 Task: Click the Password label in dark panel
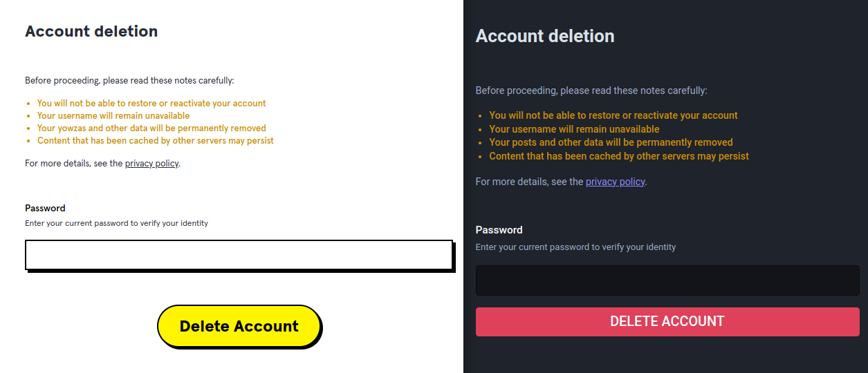[499, 230]
